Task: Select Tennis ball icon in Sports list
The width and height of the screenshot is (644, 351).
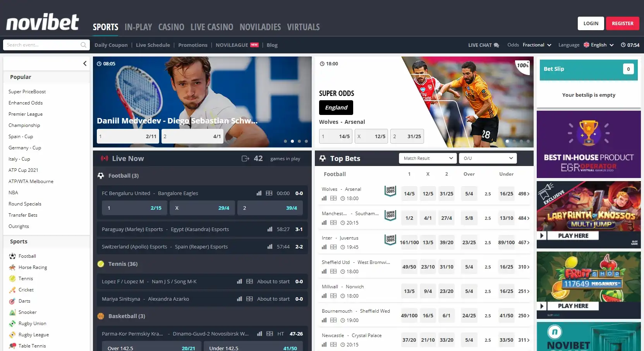Action: [x=12, y=279]
